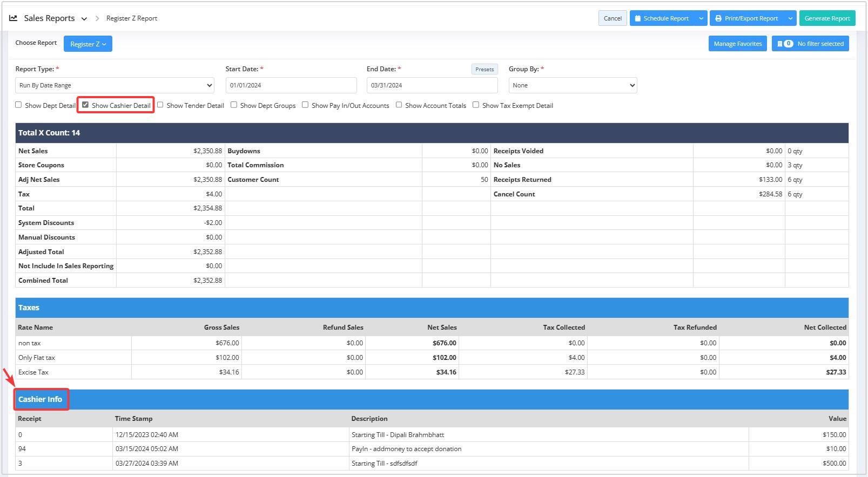The height and width of the screenshot is (477, 868).
Task: Click the Cancel button
Action: [613, 18]
